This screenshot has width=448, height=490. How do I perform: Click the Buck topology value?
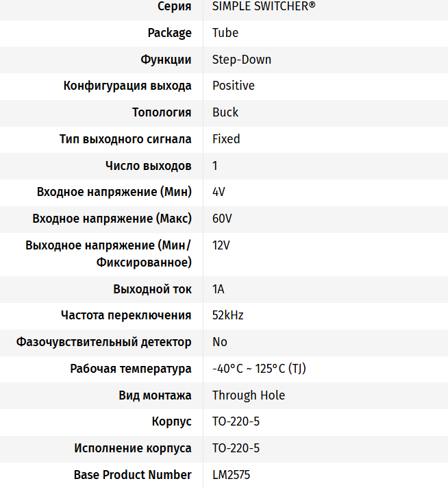pyautogui.click(x=225, y=112)
